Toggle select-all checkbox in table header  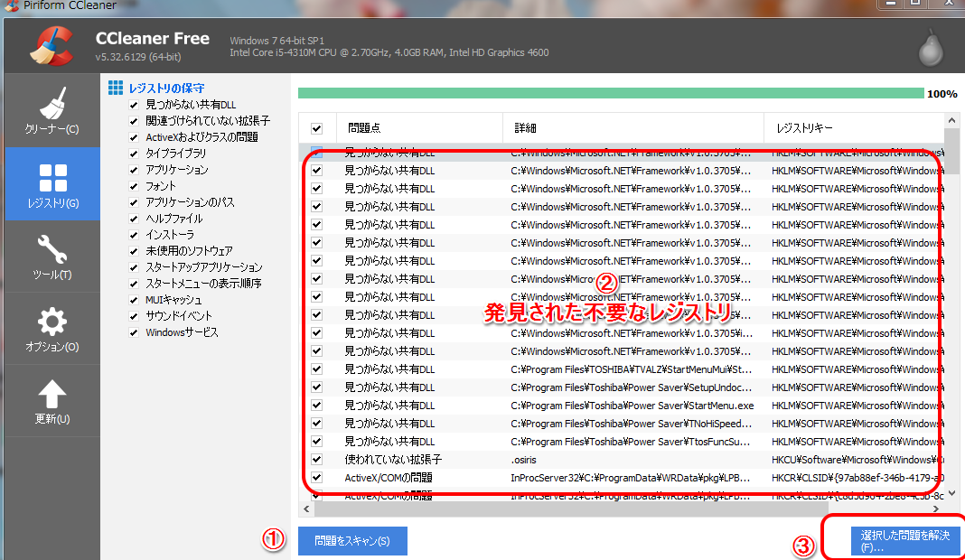coord(316,128)
